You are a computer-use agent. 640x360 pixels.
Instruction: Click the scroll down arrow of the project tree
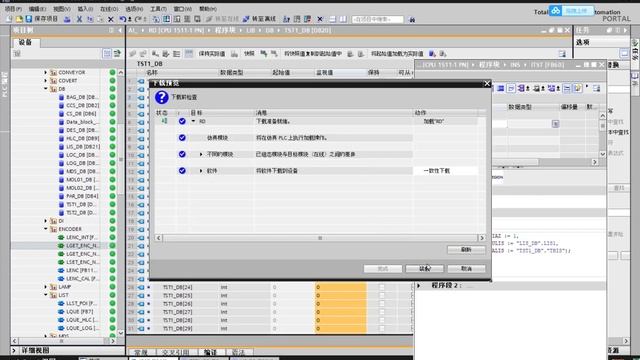coord(121,333)
